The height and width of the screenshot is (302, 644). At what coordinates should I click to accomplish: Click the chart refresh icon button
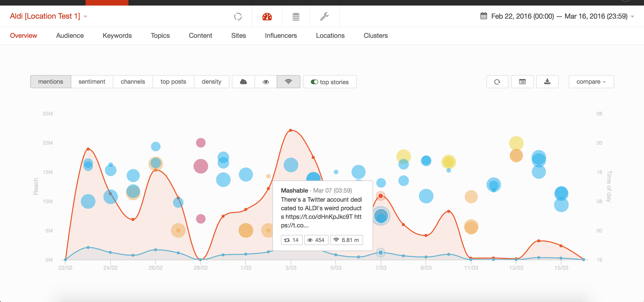[x=497, y=82]
